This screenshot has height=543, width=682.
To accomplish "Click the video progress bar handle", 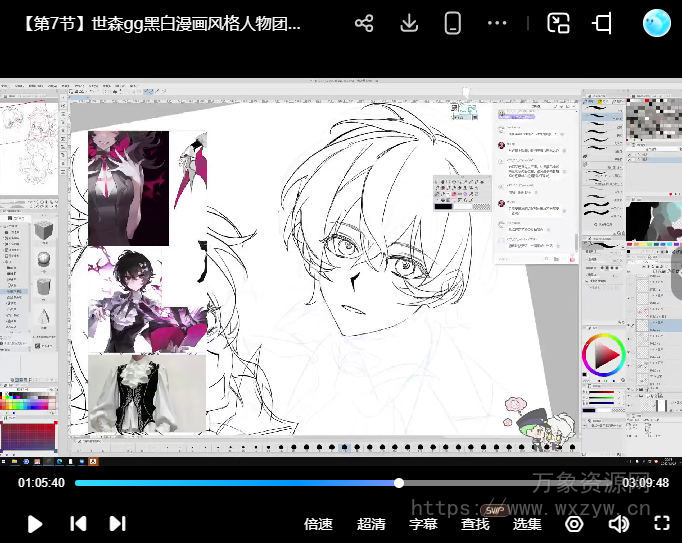I will coord(399,483).
